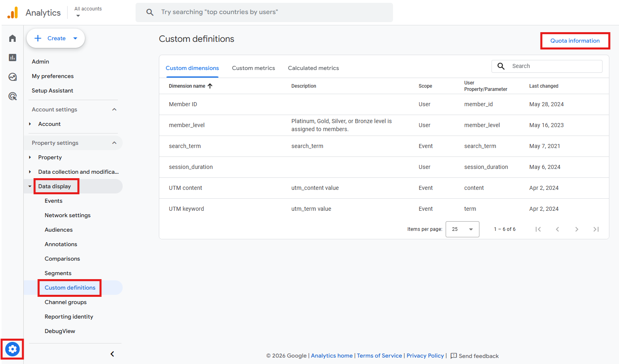Click the Google Analytics logo
The height and width of the screenshot is (364, 619).
(13, 12)
